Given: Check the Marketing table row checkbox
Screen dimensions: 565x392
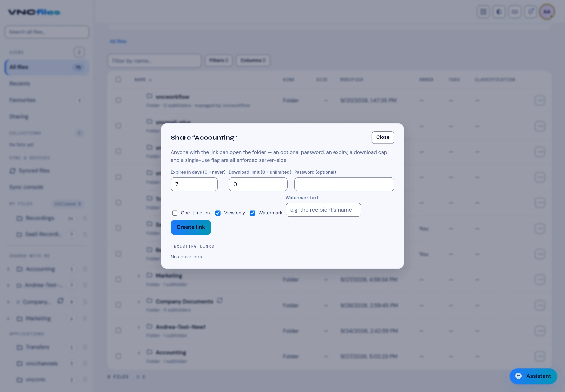Looking at the screenshot, I should click(x=118, y=279).
